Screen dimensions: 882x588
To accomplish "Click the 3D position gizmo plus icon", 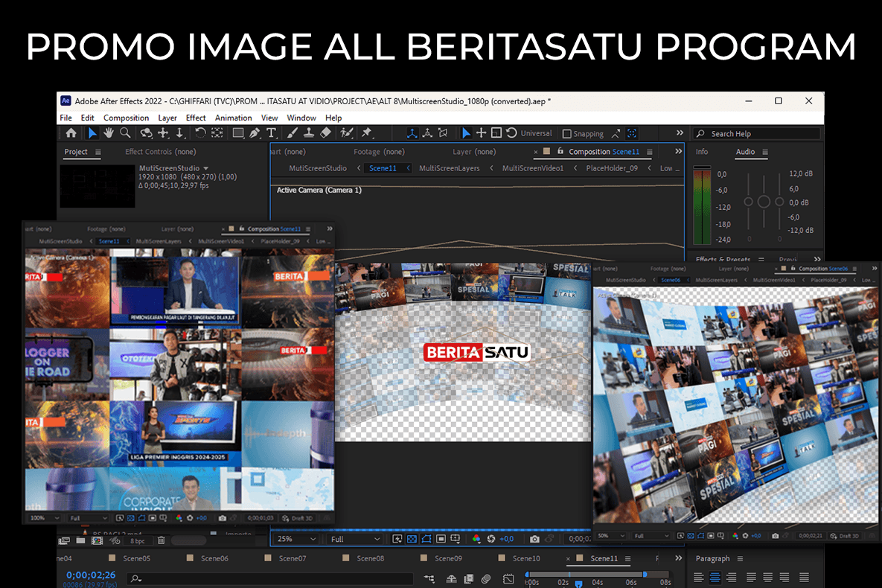I will click(x=481, y=133).
